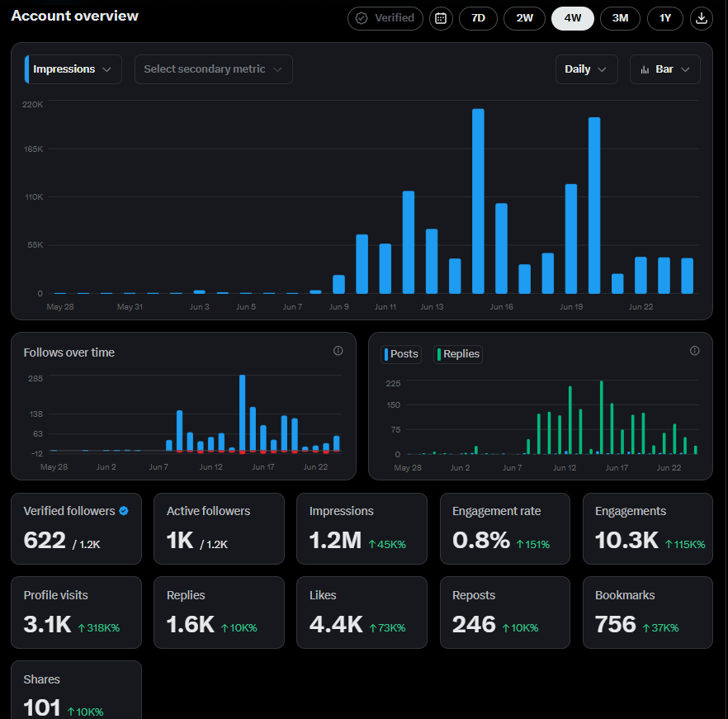
Task: Click the second-tallest impressions bar near Jun 20
Action: pos(594,206)
